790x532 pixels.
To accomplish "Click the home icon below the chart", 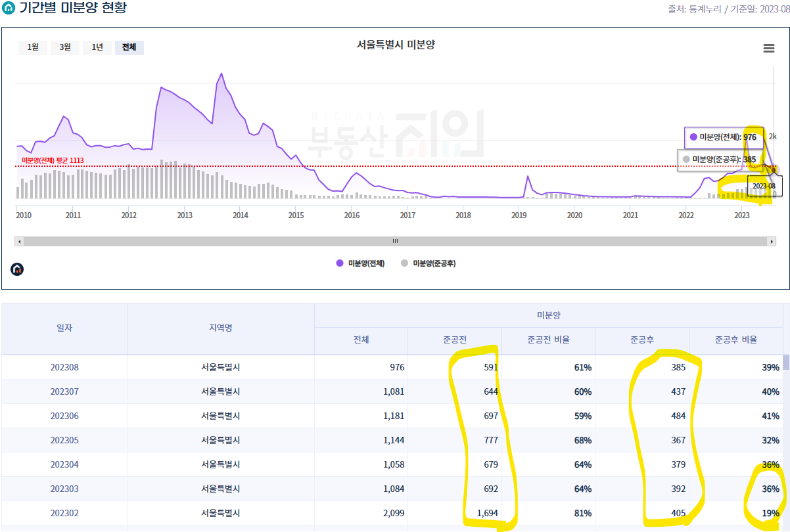I will pos(17,268).
